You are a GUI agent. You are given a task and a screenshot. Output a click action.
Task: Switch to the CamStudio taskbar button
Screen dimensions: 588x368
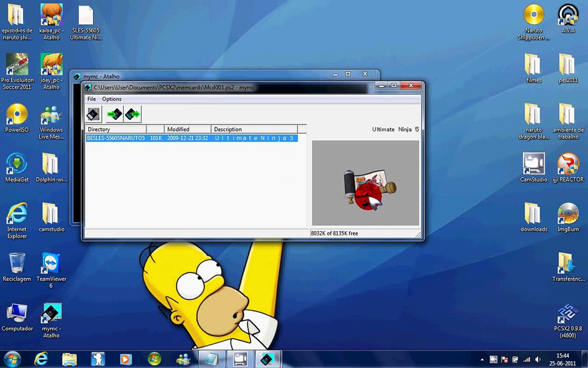click(240, 359)
